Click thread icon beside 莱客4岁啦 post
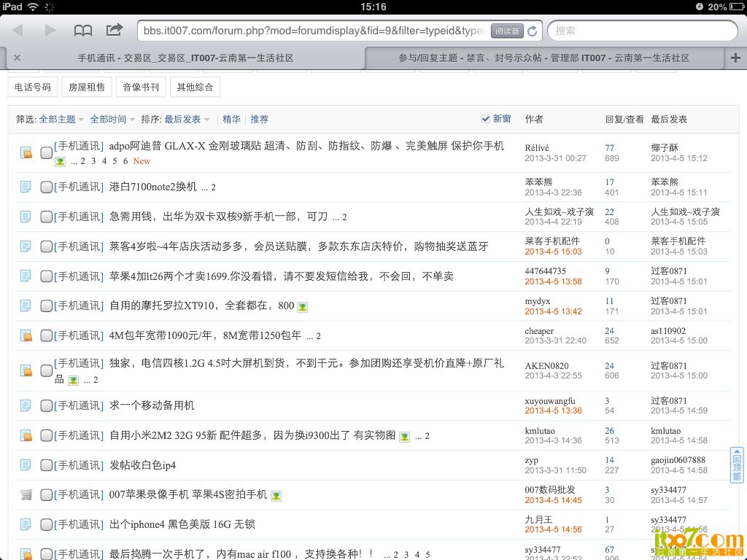Image resolution: width=747 pixels, height=560 pixels. pos(26,246)
